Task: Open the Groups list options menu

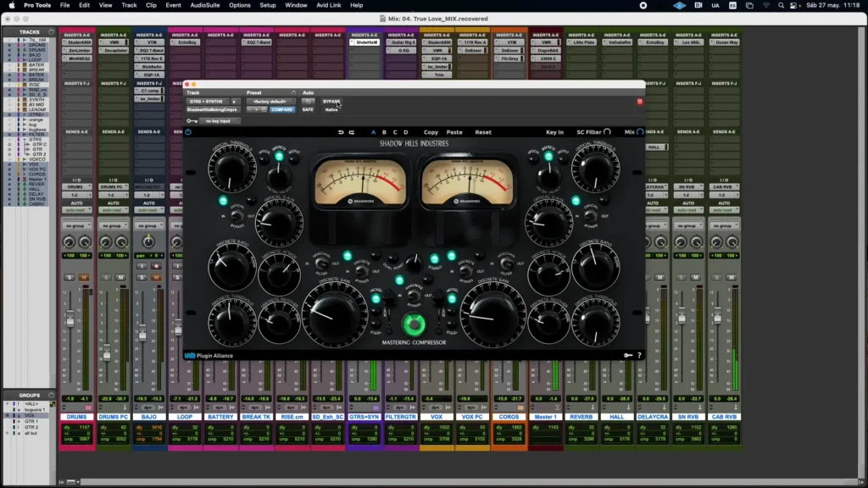Action: click(51, 396)
